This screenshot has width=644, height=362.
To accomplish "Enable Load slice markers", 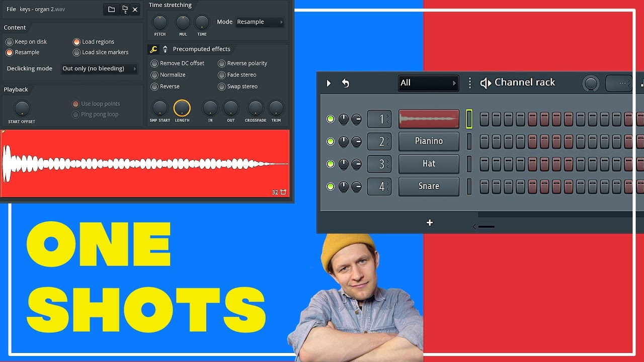I will (x=101, y=52).
